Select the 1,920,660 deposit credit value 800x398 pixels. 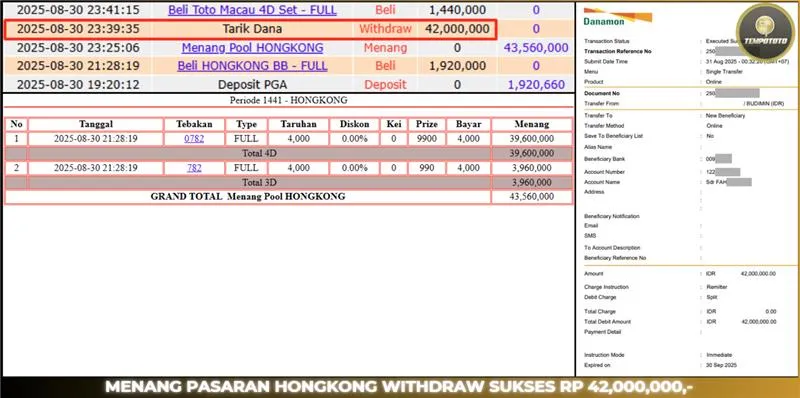(536, 85)
